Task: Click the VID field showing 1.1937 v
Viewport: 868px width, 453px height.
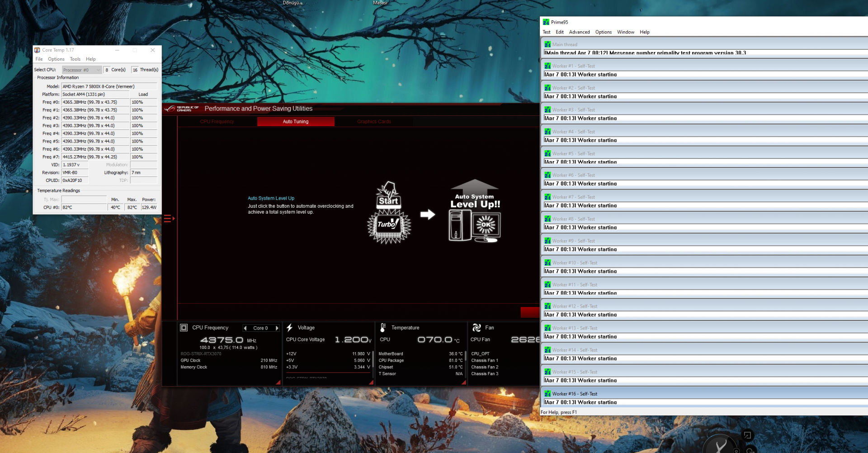Action: point(75,165)
